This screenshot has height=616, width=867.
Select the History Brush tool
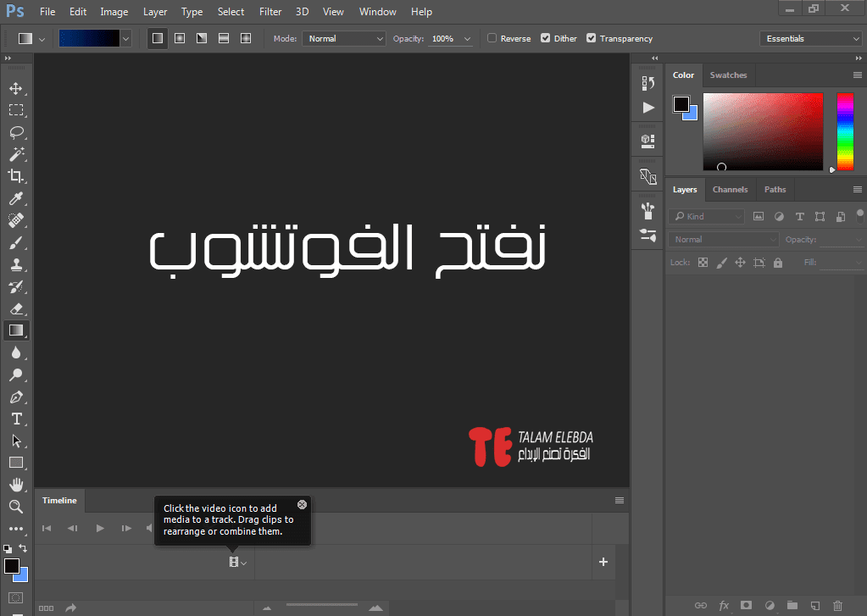16,286
